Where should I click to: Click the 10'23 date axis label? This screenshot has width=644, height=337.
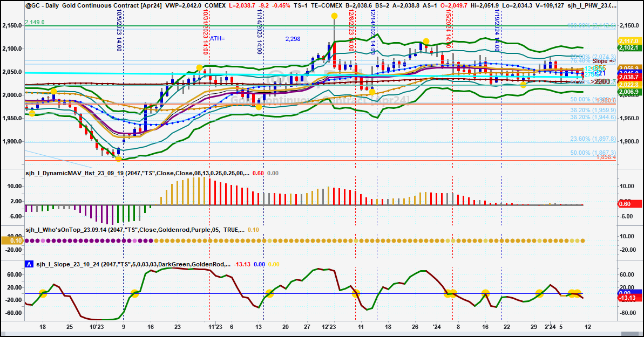97,327
